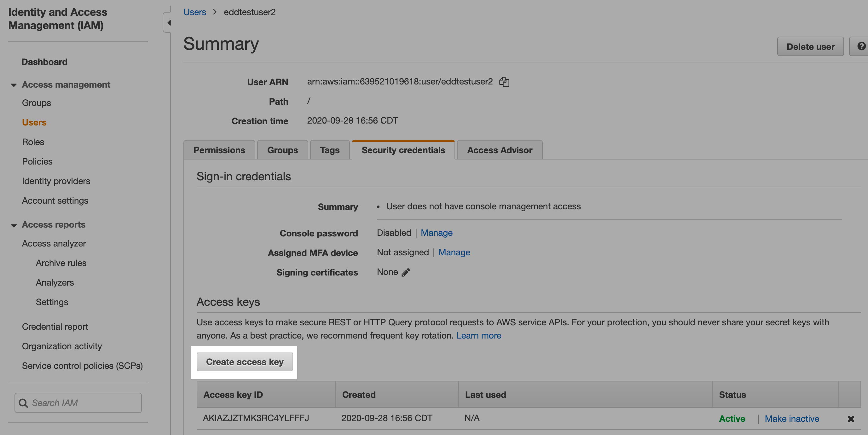Open Access analyzer in the sidebar
This screenshot has height=435, width=868.
[x=54, y=243]
